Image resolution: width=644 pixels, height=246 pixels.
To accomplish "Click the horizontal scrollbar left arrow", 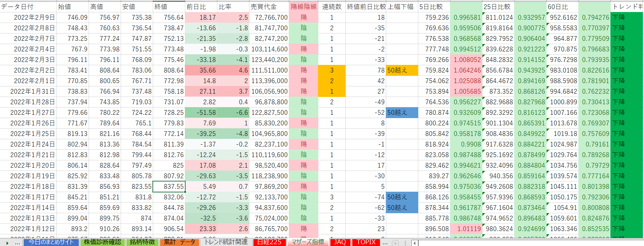I will 414,243.
